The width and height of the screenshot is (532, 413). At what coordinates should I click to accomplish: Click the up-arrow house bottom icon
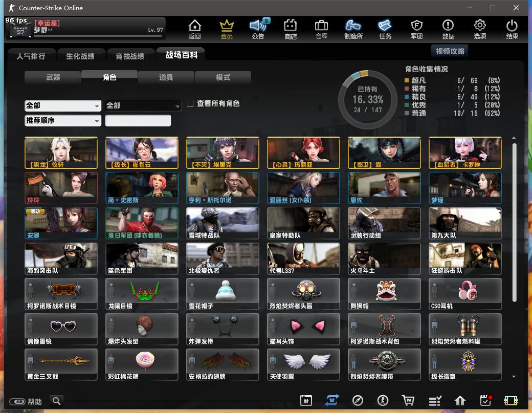[460, 401]
